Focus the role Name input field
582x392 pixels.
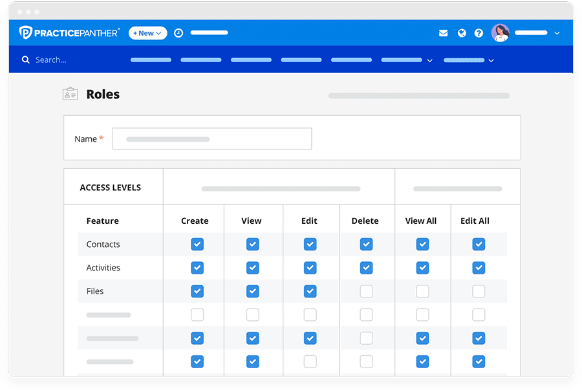[x=212, y=138]
